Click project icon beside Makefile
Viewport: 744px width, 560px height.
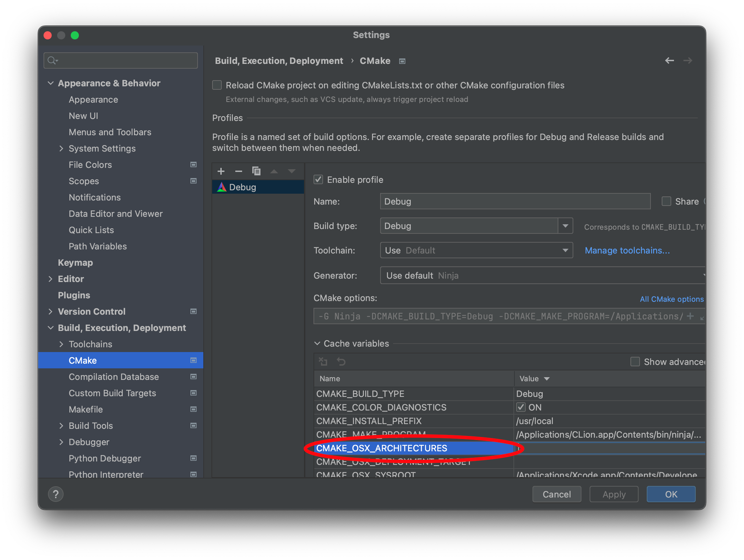pos(193,409)
